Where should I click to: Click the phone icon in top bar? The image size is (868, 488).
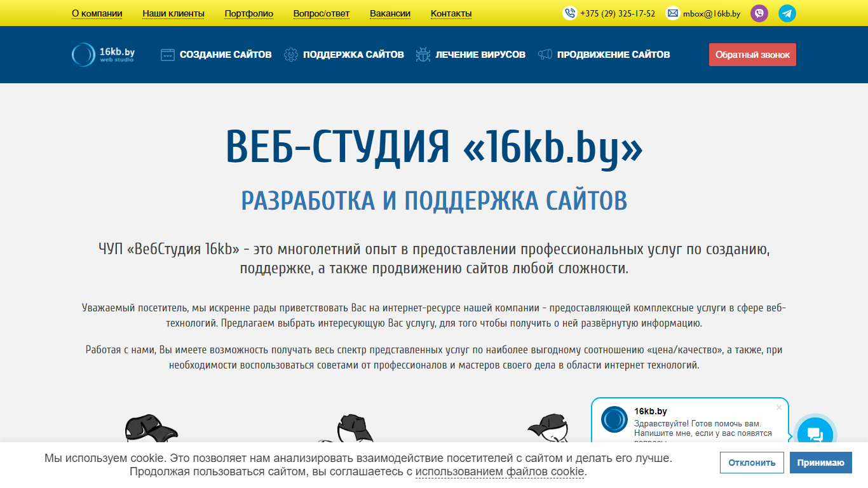(x=569, y=13)
